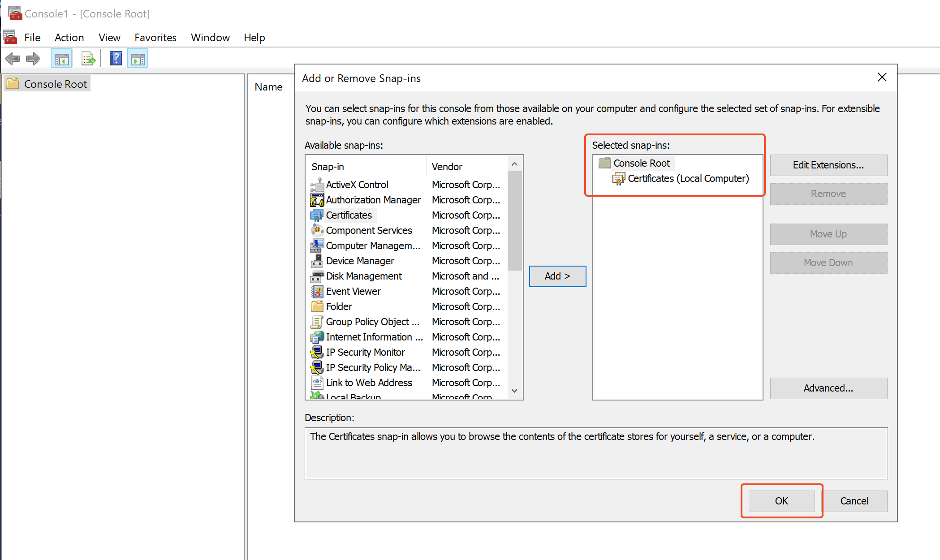This screenshot has width=940, height=560.
Task: Click the Folder snap-in icon
Action: (317, 306)
